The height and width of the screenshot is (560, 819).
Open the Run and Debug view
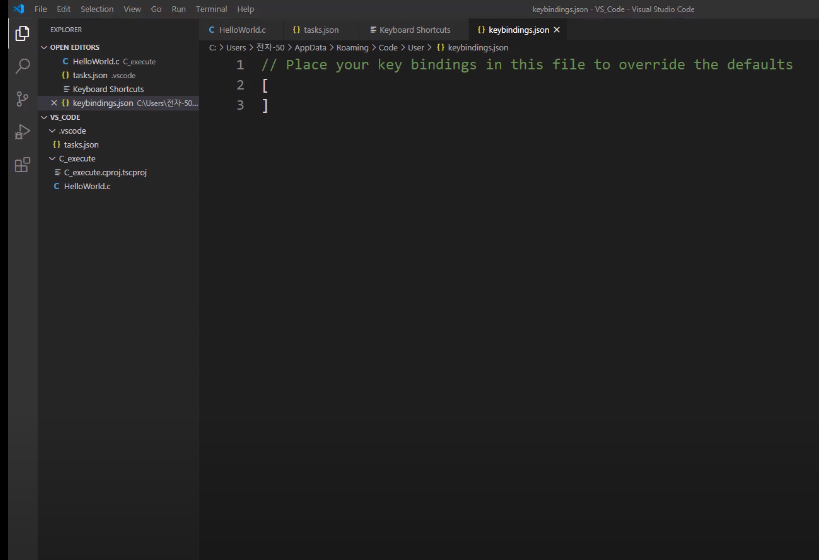tap(22, 132)
